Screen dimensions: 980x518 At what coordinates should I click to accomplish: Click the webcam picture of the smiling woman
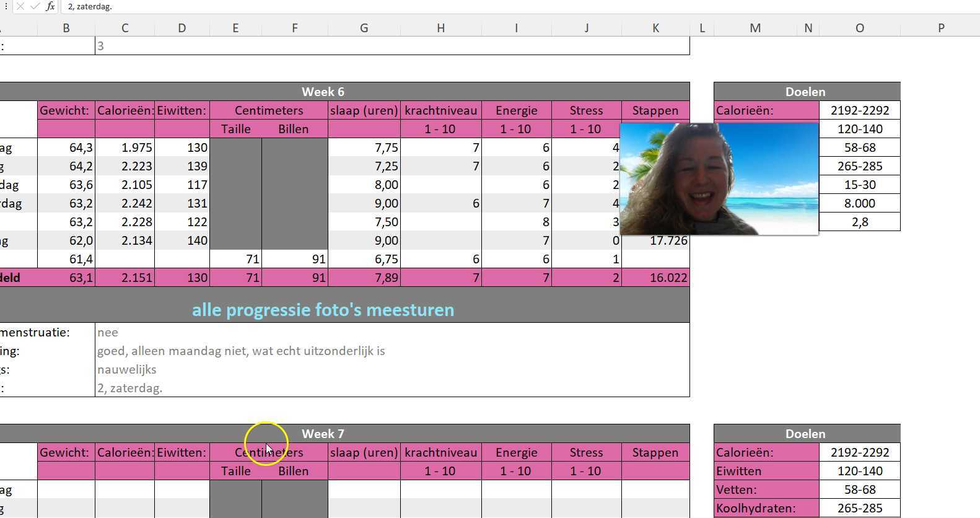(x=719, y=178)
